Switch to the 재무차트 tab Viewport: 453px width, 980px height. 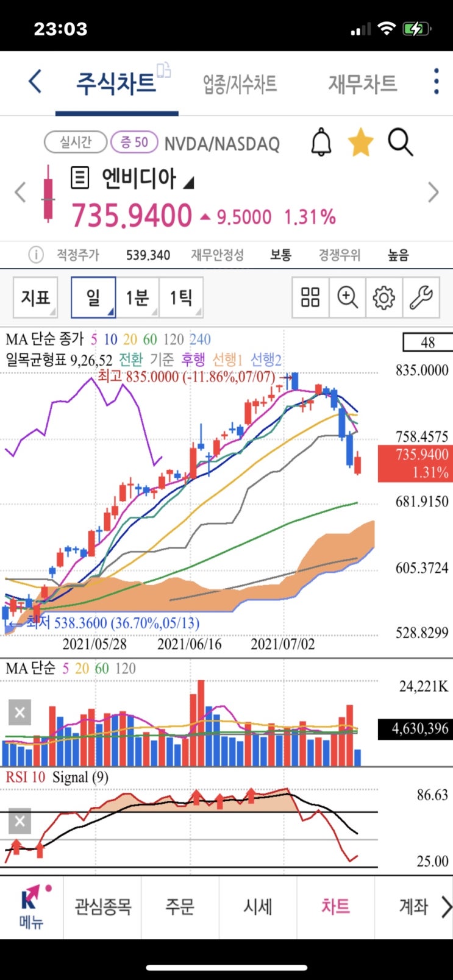tap(363, 83)
